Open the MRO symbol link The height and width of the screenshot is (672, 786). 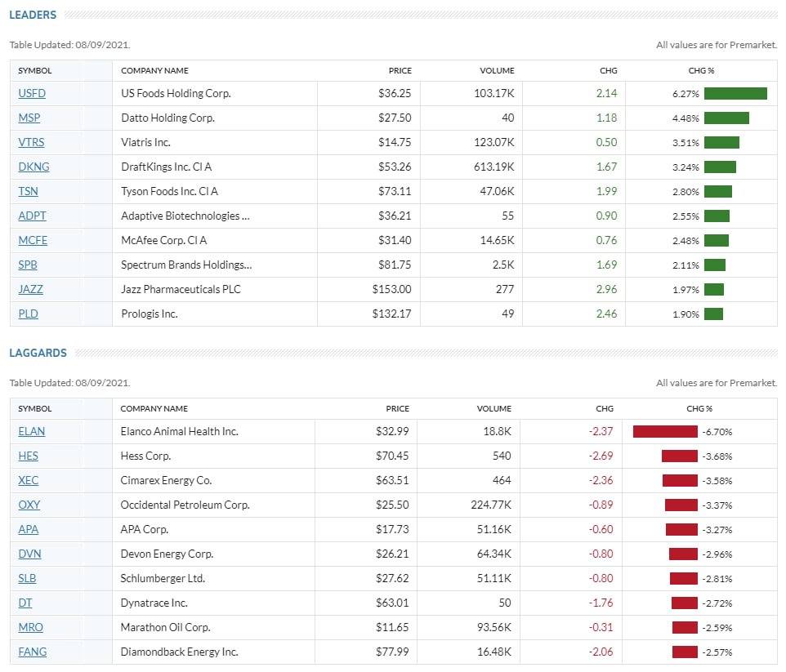click(x=30, y=628)
